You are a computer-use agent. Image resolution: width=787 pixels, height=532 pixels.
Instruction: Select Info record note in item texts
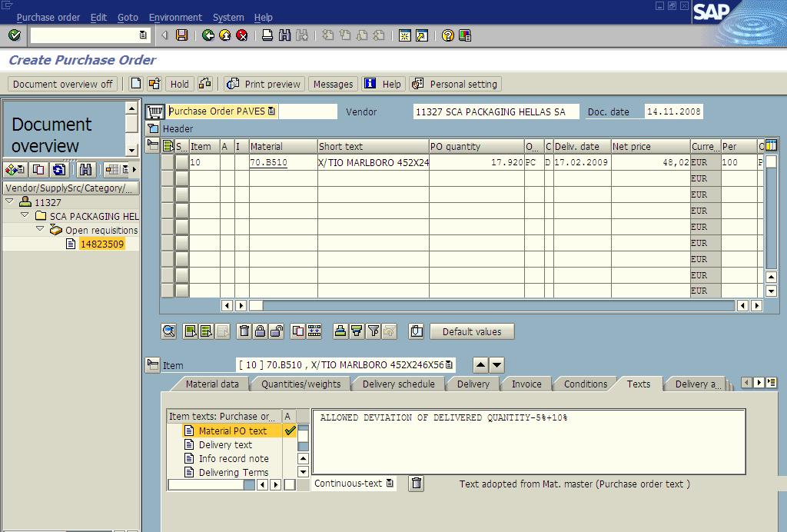point(234,458)
